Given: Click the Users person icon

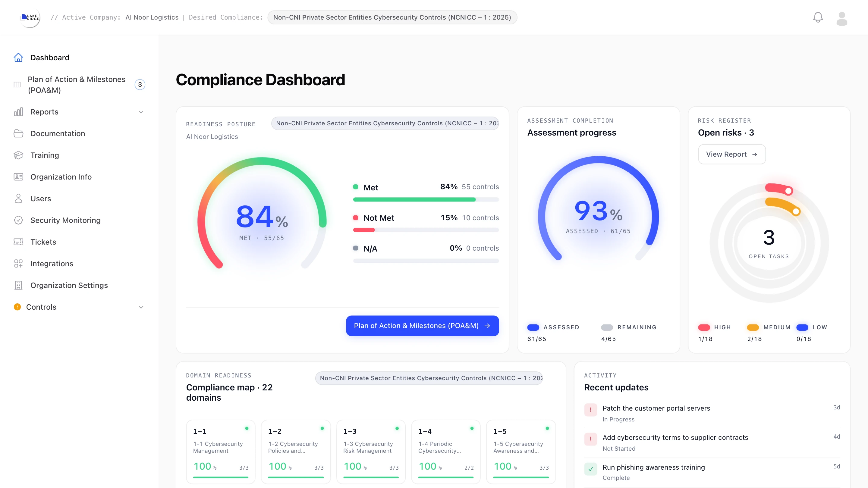Looking at the screenshot, I should [18, 199].
